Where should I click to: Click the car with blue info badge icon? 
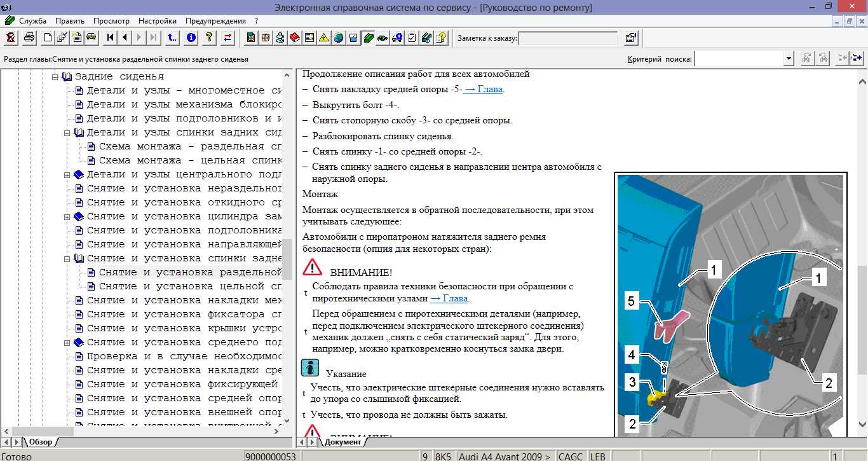point(397,38)
